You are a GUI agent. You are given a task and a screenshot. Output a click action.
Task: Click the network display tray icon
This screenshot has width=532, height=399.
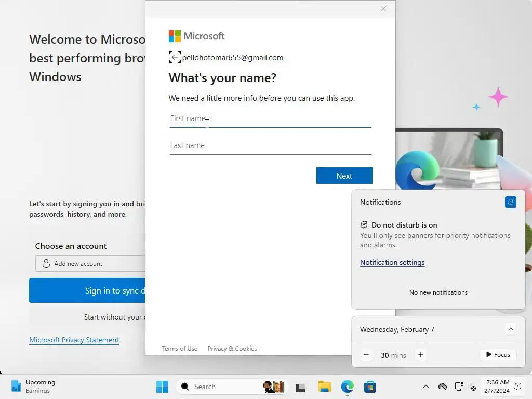[x=459, y=387]
